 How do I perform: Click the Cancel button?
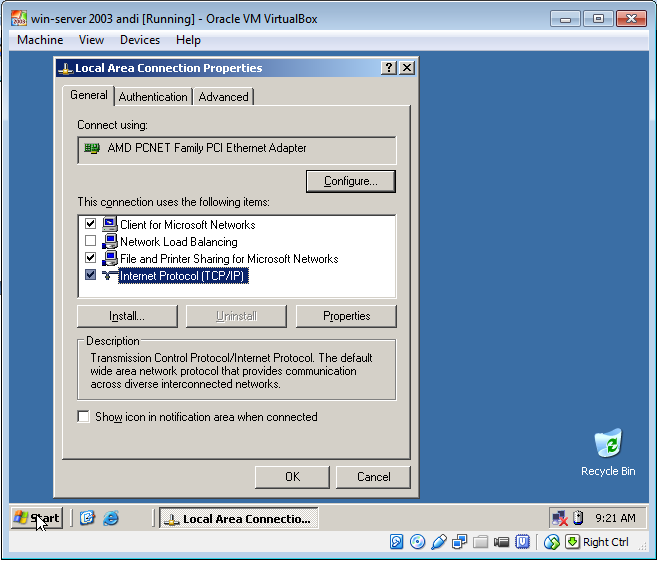pyautogui.click(x=373, y=477)
